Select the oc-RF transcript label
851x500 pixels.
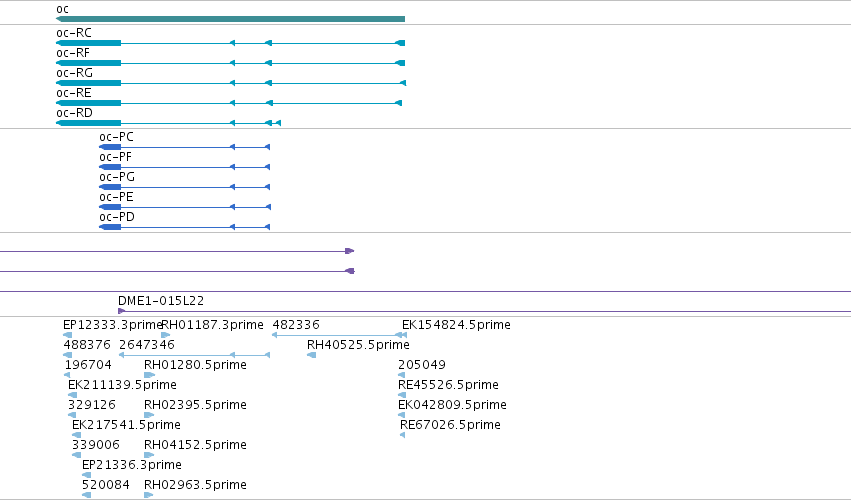click(73, 53)
